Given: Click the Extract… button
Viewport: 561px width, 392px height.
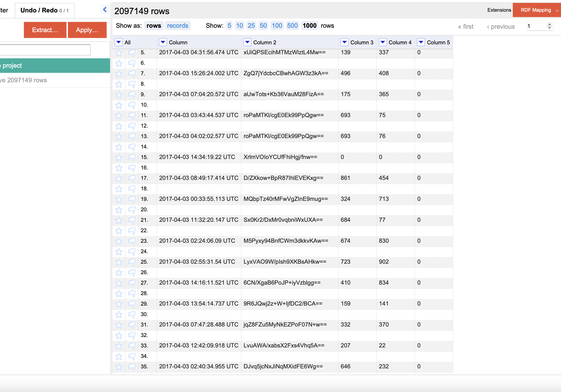Looking at the screenshot, I should pos(45,30).
